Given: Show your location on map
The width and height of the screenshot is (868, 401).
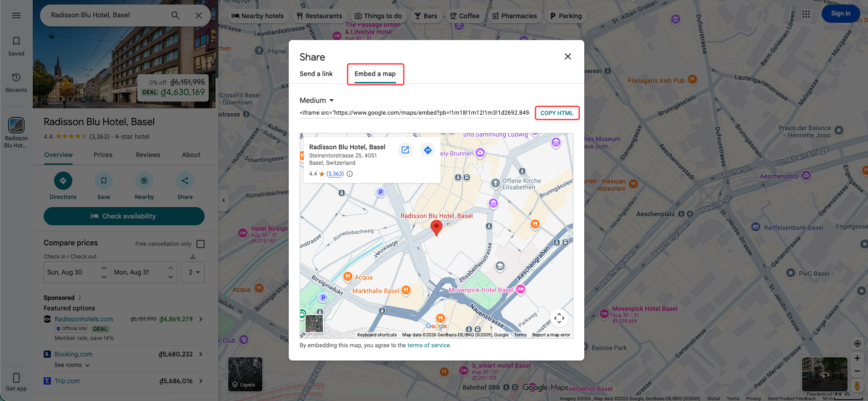Looking at the screenshot, I should (857, 344).
